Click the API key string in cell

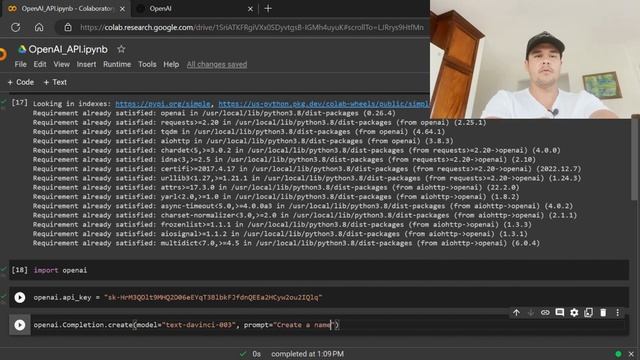213,298
